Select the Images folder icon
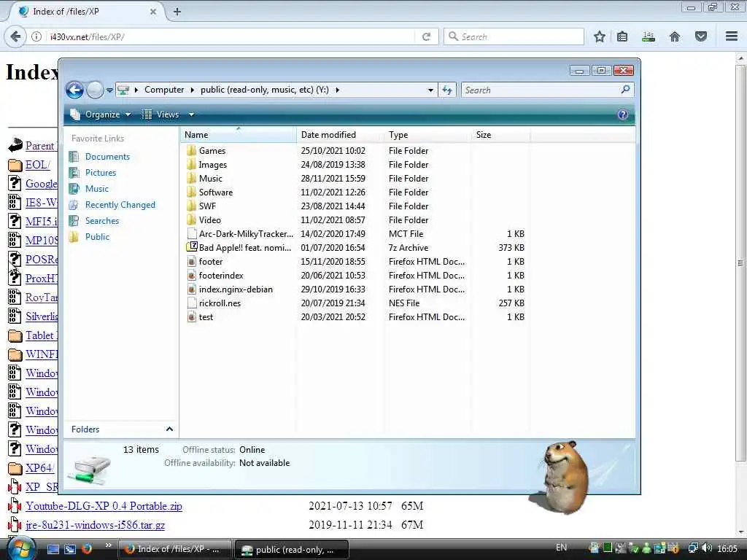 192,164
